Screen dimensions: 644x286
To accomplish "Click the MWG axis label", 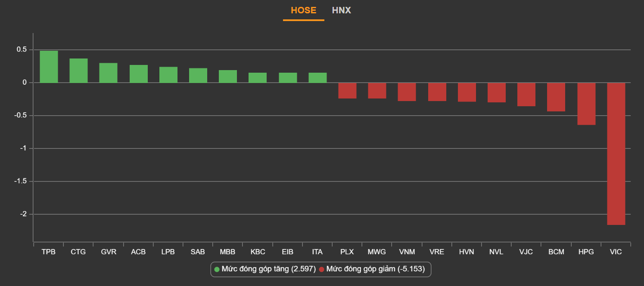I will tap(377, 252).
